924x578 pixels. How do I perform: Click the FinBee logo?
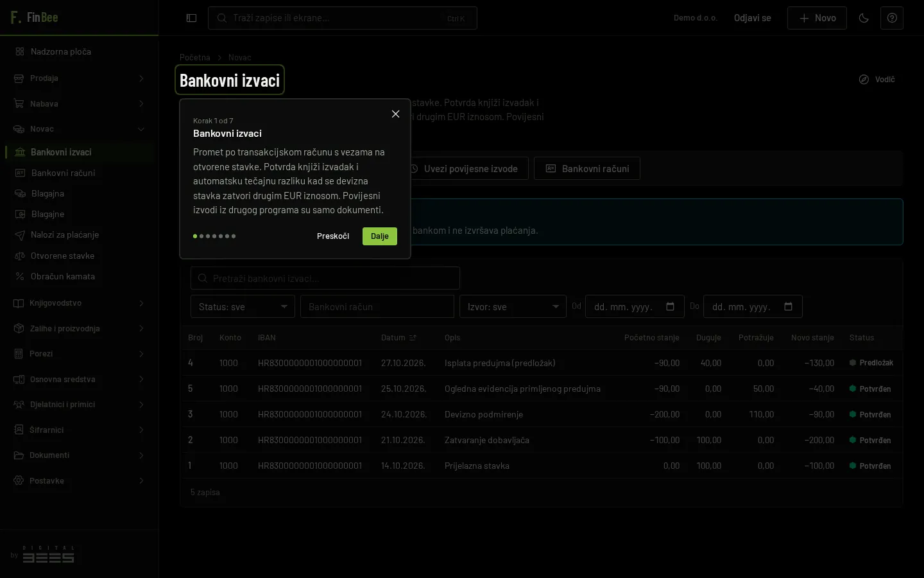[x=35, y=17]
